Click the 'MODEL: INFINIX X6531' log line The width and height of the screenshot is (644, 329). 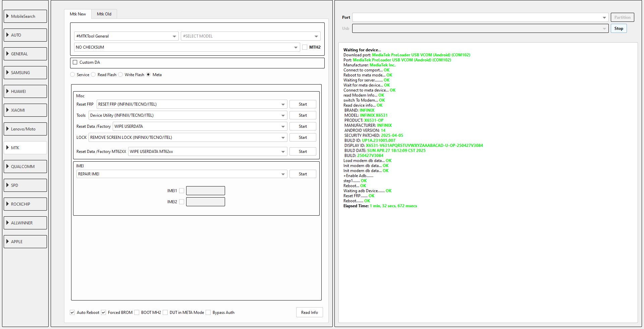(366, 115)
